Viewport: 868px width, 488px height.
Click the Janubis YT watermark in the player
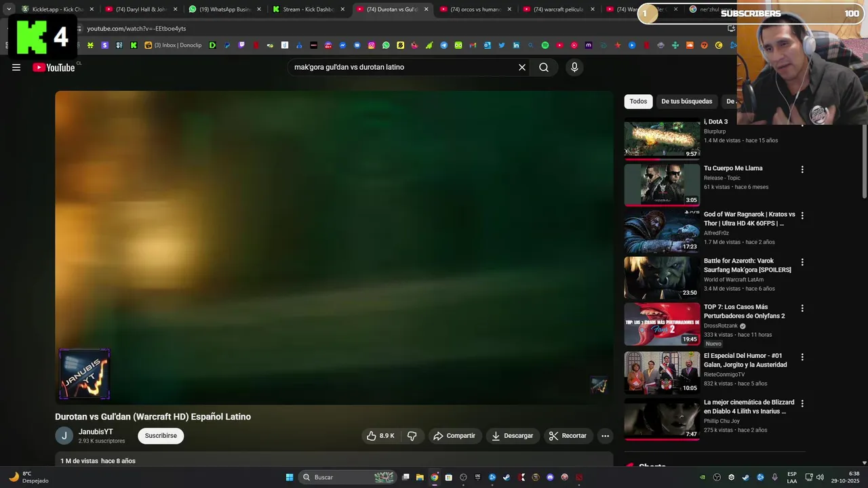tap(84, 374)
